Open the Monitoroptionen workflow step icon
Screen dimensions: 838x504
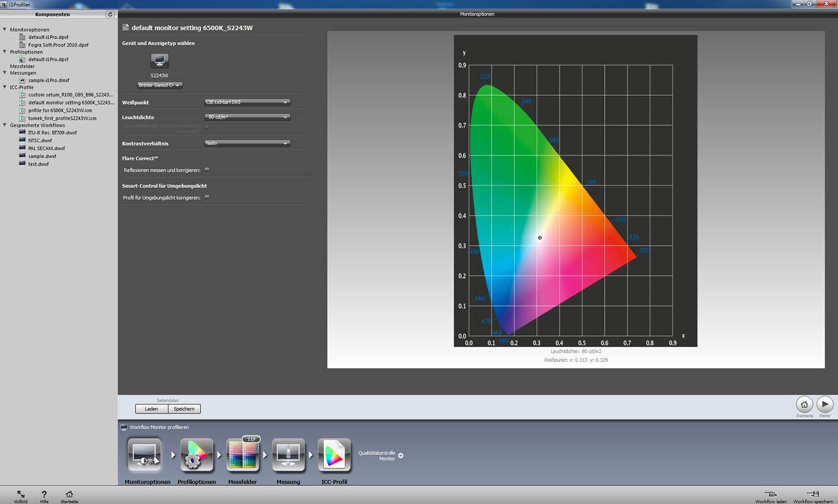click(144, 455)
